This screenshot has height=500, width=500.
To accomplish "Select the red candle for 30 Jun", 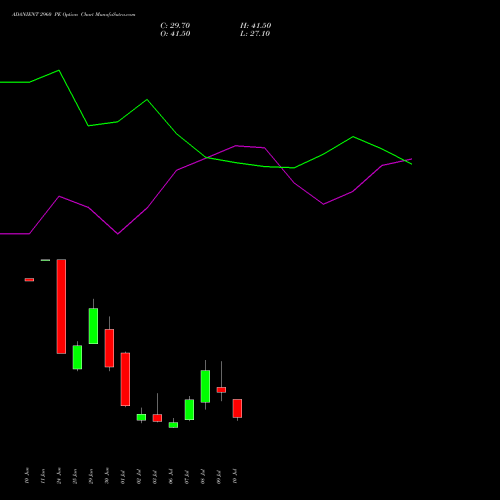I will (109, 348).
